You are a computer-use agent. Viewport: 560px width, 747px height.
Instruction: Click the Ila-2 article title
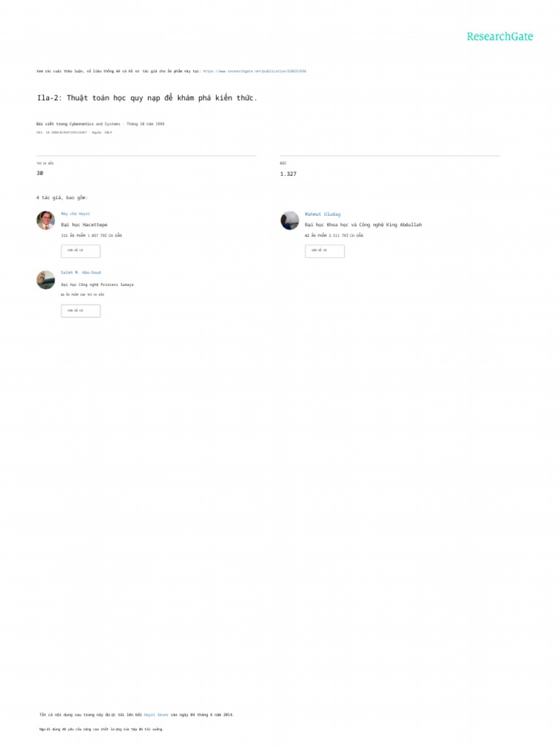147,98
